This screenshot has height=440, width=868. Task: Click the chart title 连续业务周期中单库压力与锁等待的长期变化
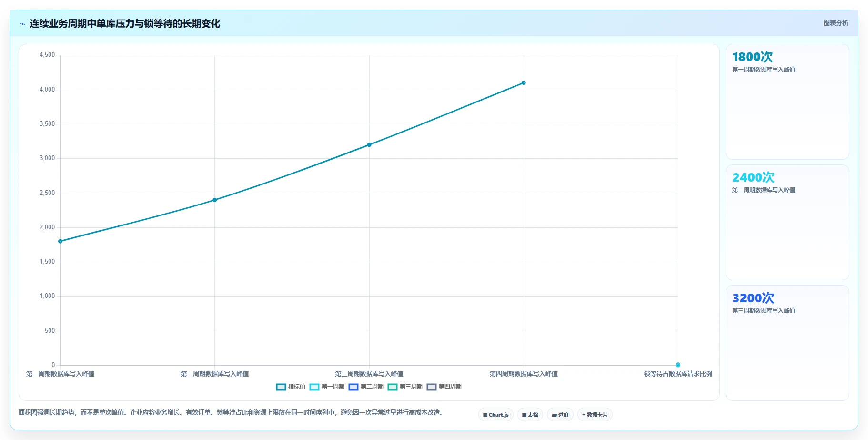click(125, 24)
